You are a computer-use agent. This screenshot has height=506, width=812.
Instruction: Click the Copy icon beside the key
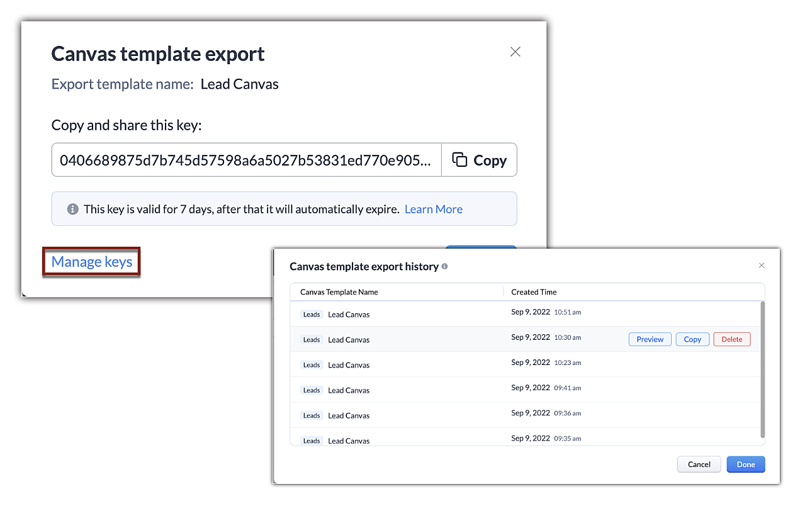[x=460, y=160]
